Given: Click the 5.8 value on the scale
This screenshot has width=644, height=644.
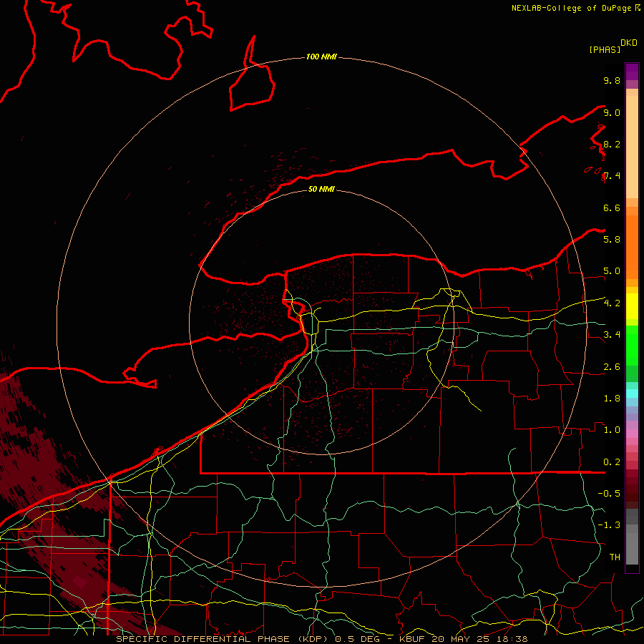Looking at the screenshot, I should click(612, 240).
